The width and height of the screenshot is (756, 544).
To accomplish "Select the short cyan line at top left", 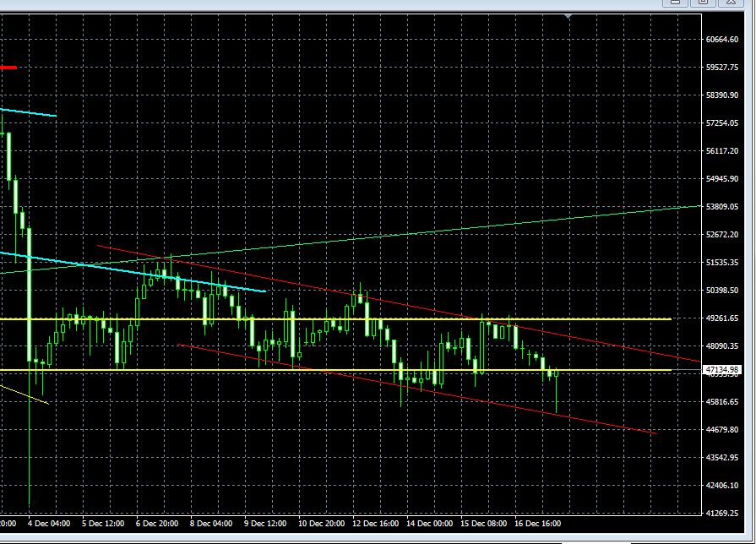I will [x=30, y=112].
